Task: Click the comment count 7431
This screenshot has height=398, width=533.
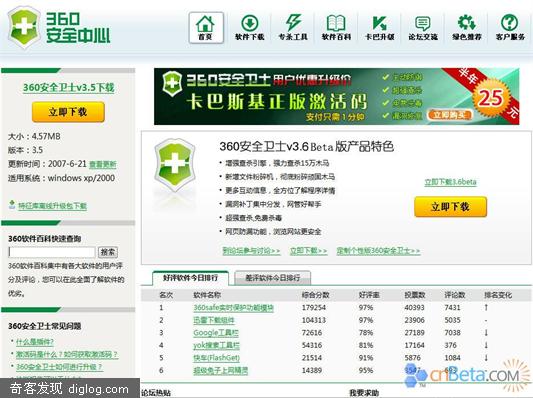Action: (x=452, y=308)
